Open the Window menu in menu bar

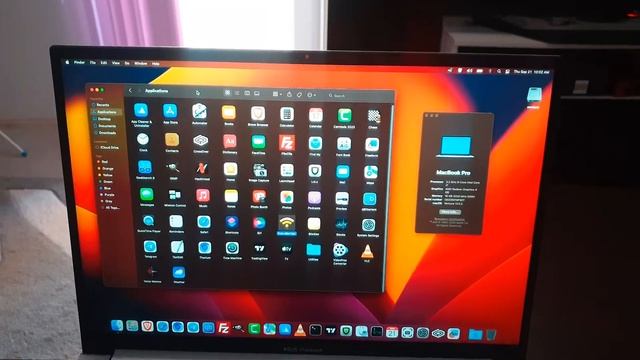tap(140, 64)
